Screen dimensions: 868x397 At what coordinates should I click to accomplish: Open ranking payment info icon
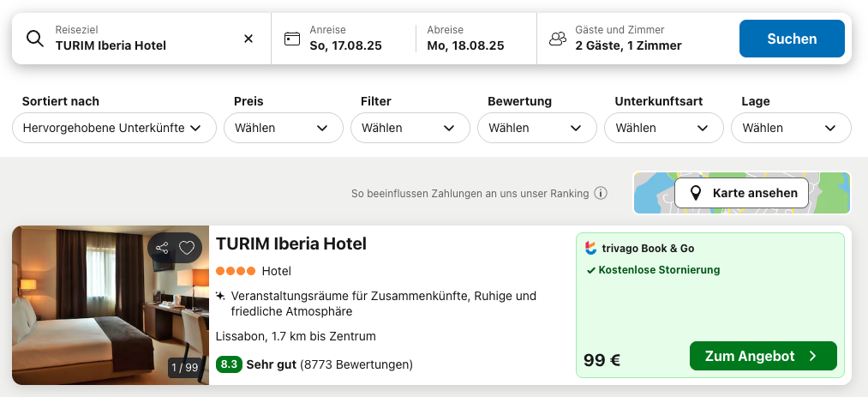(x=601, y=193)
